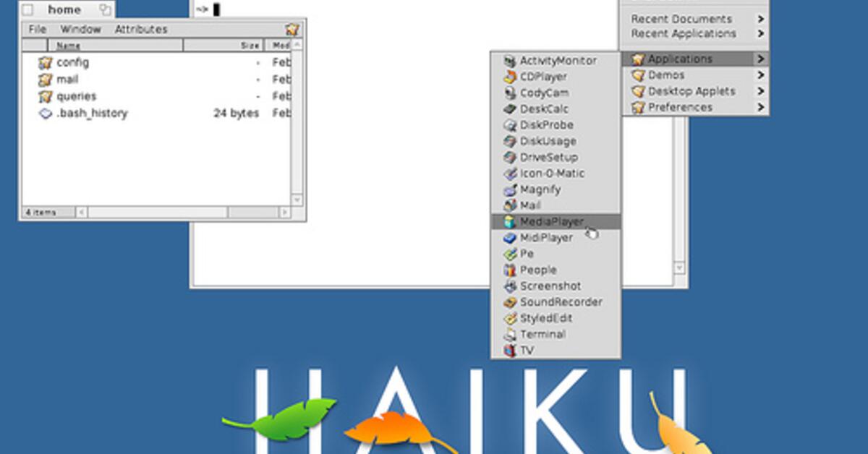Click the "4 items" status text
The image size is (868, 454).
click(x=39, y=213)
